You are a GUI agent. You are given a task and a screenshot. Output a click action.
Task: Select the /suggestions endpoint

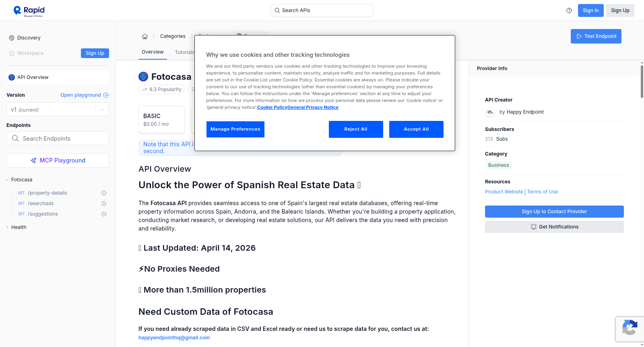coord(43,214)
